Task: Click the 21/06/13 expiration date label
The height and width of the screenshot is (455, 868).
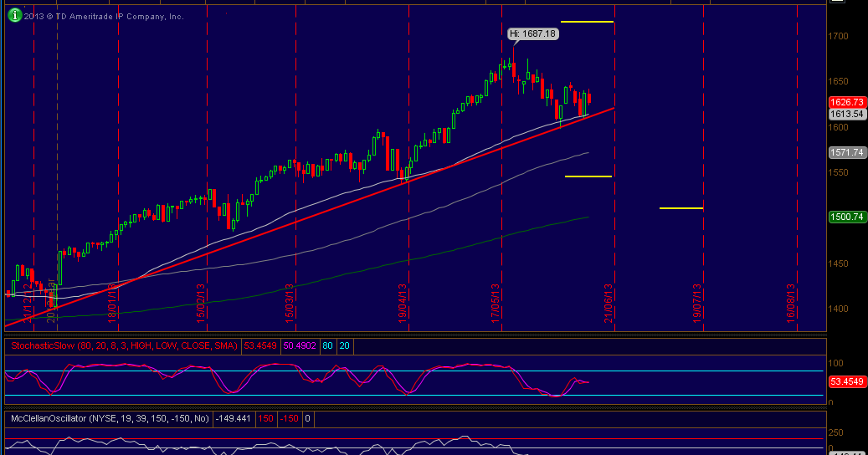Action: [609, 303]
